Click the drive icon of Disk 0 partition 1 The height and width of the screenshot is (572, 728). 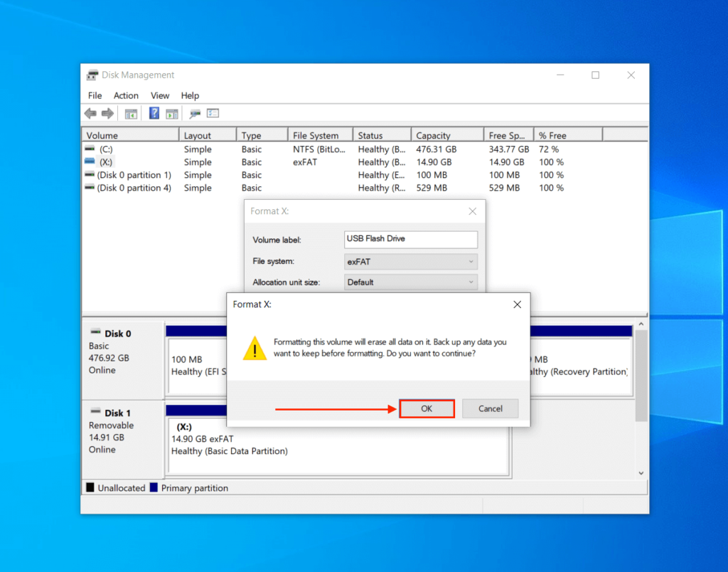90,174
